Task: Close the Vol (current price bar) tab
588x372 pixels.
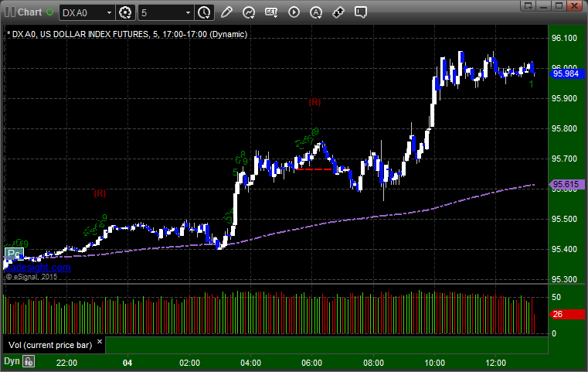Action: pos(100,341)
